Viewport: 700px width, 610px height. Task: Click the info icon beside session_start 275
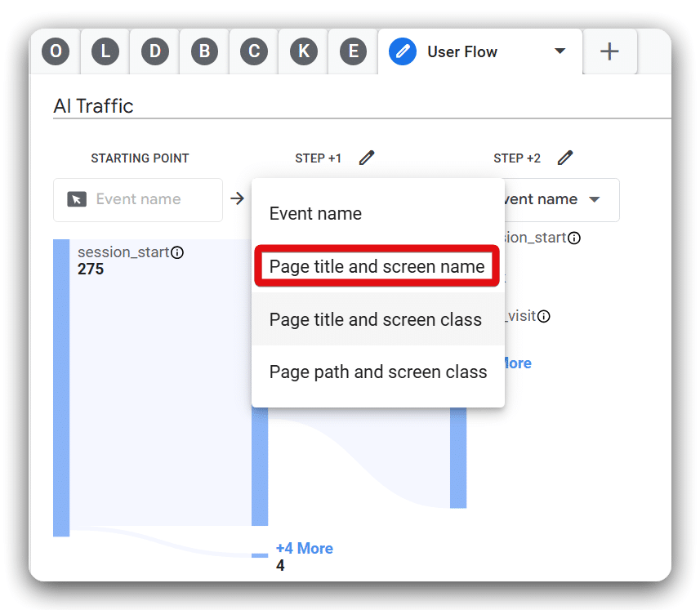[x=177, y=252]
